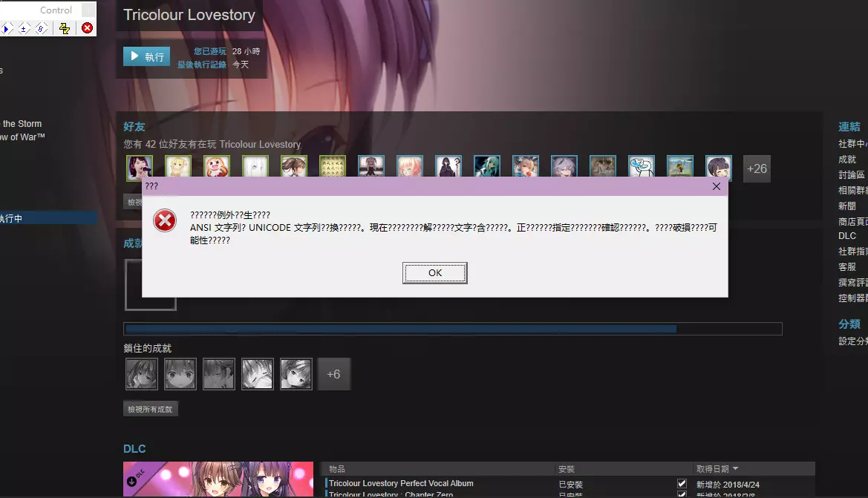Sort by the 安裝 column header
Screen dimensions: 868x498
[567, 468]
